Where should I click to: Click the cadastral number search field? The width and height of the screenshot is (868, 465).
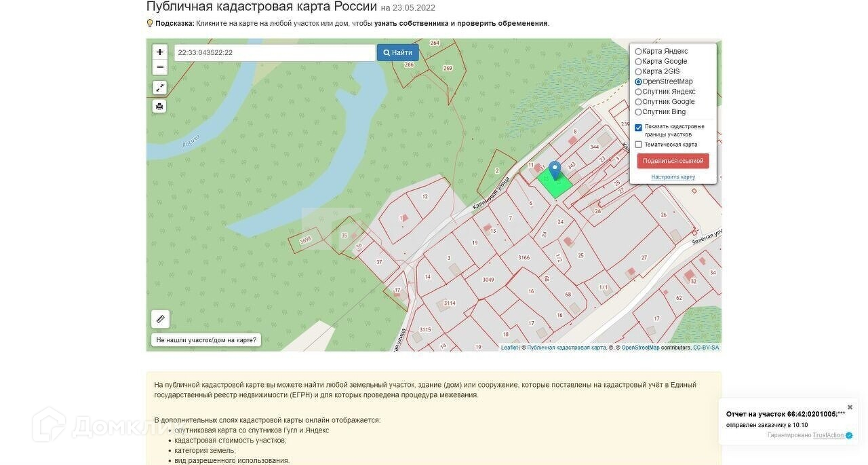274,53
